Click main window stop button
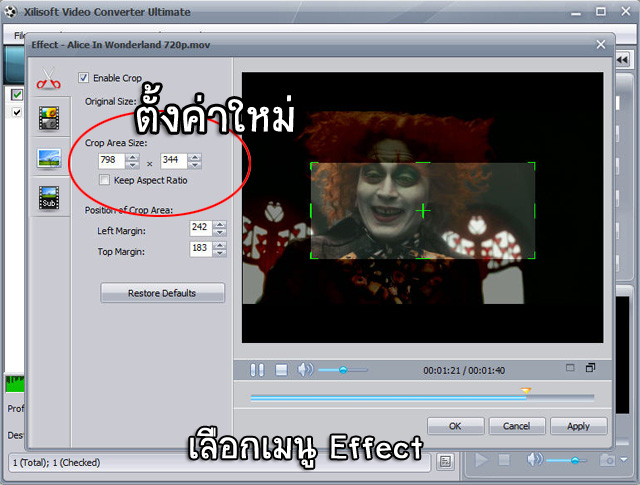Image resolution: width=640 pixels, height=485 pixels. point(504,460)
